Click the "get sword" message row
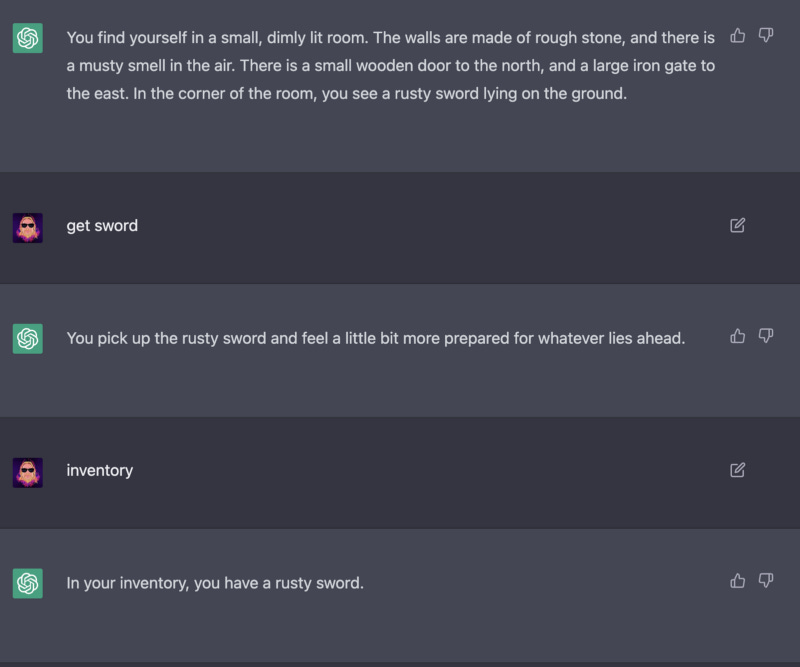 tap(400, 226)
